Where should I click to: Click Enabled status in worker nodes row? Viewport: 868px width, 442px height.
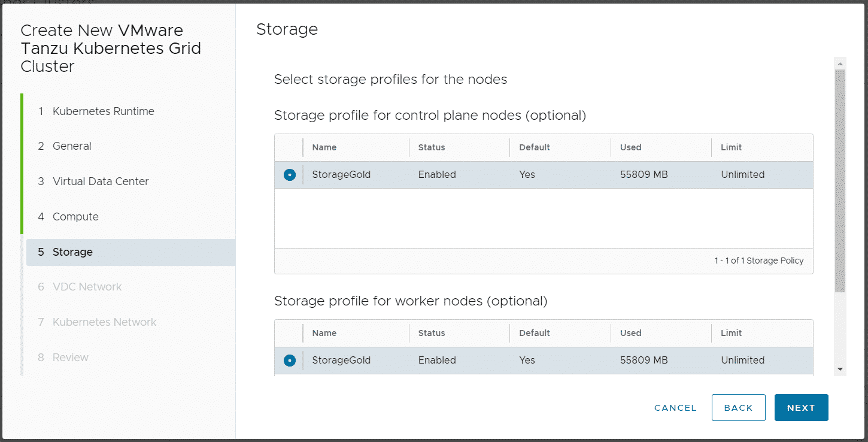[x=437, y=361]
